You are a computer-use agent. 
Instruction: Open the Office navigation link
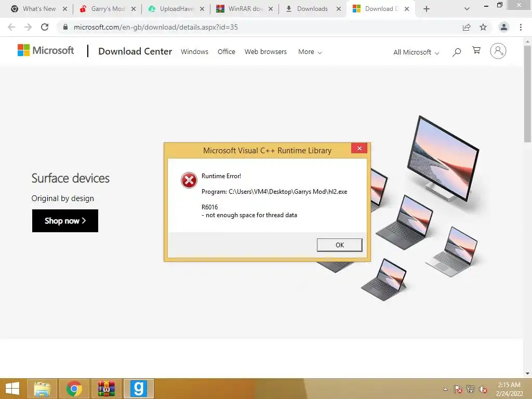[227, 51]
